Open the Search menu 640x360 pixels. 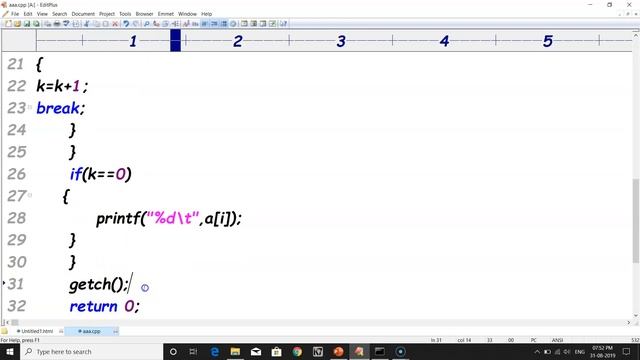[59, 14]
